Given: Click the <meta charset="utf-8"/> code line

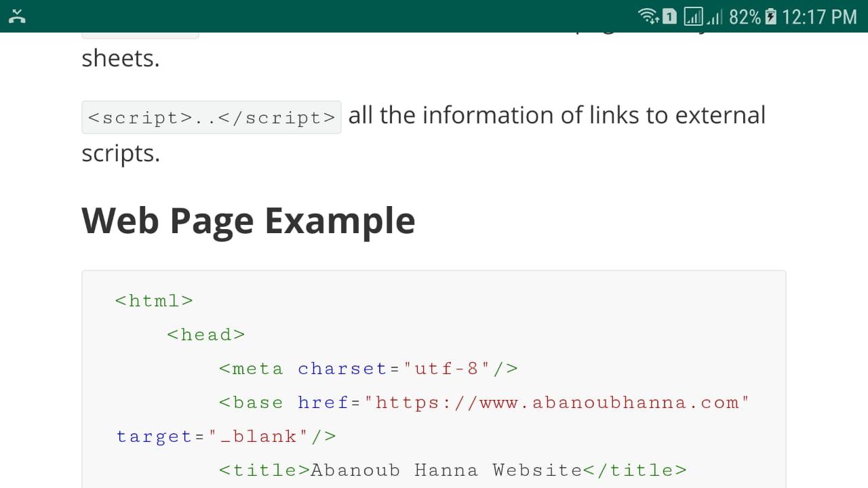Looking at the screenshot, I should 368,368.
